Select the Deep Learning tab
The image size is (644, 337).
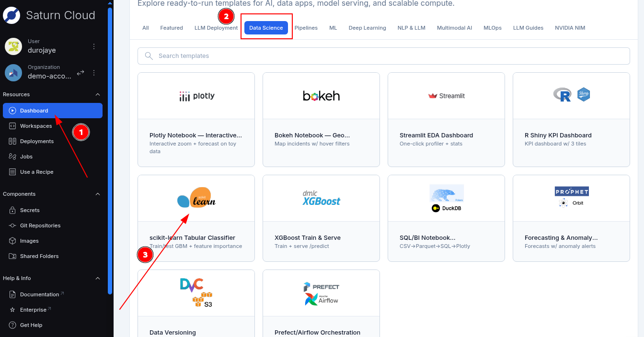(368, 28)
